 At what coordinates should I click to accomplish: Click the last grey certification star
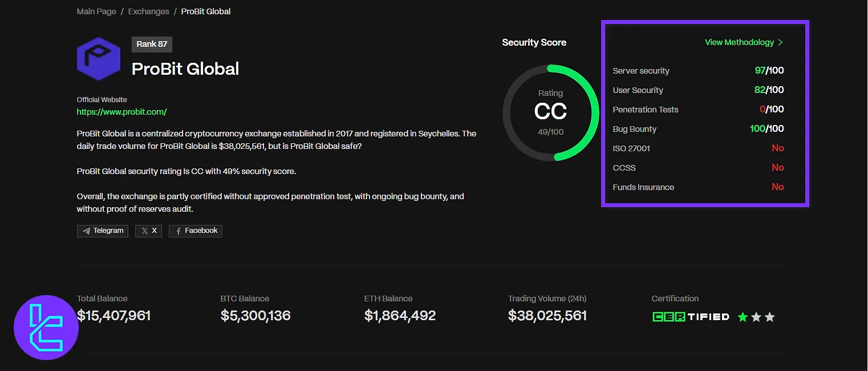pos(770,317)
